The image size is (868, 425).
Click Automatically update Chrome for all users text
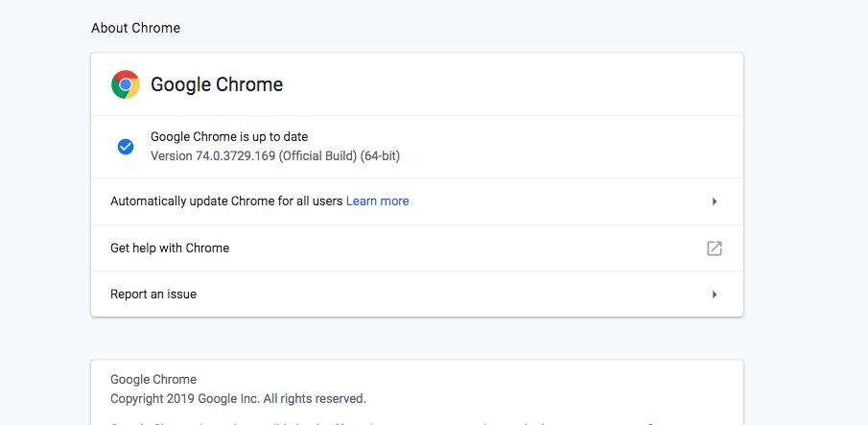click(x=226, y=201)
